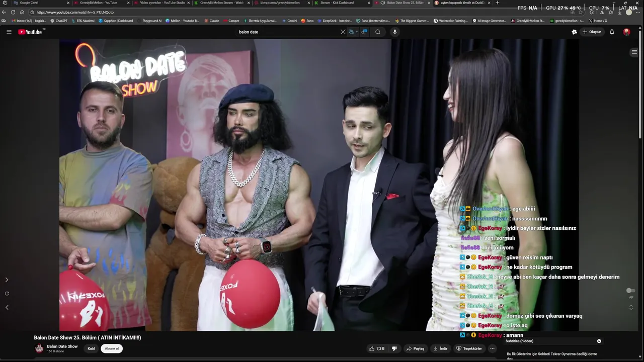
Task: Start voice search with the microphone icon
Action: pyautogui.click(x=395, y=32)
